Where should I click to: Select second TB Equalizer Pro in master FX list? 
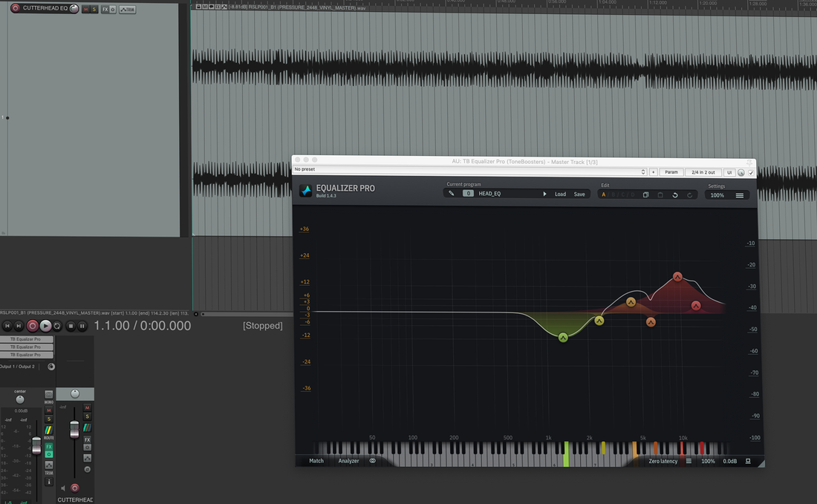point(26,347)
